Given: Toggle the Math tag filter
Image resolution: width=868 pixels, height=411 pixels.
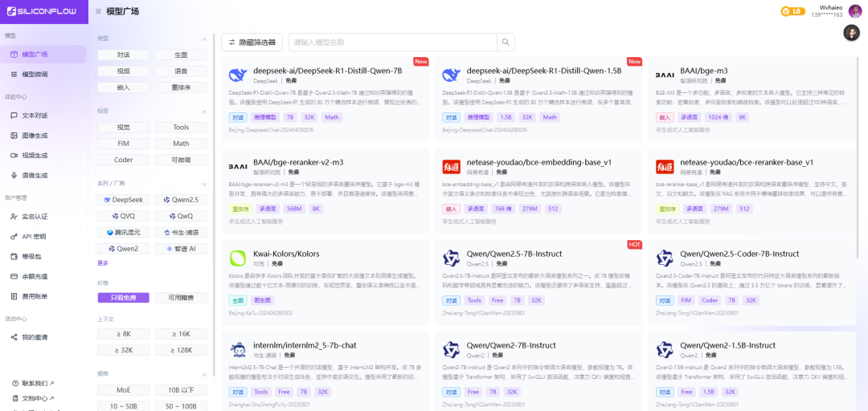Looking at the screenshot, I should pos(181,144).
